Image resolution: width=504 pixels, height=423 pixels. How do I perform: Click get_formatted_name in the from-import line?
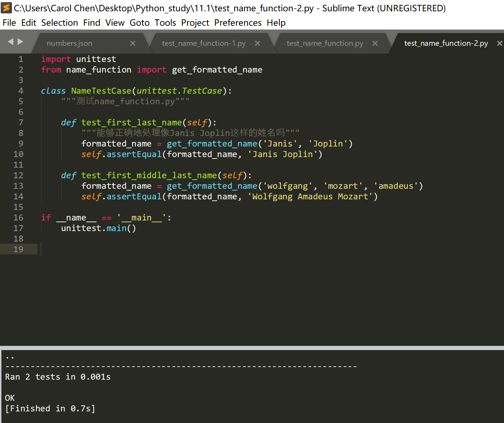tap(217, 70)
